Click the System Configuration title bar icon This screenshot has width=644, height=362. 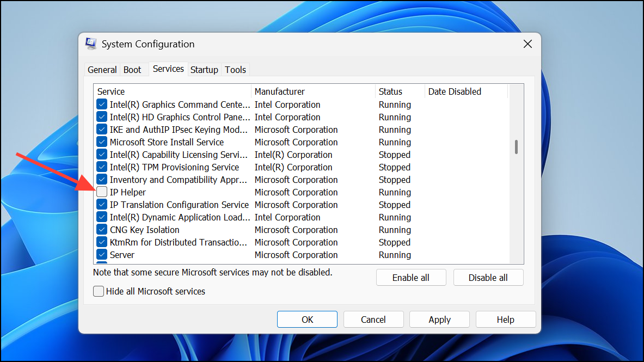point(91,44)
